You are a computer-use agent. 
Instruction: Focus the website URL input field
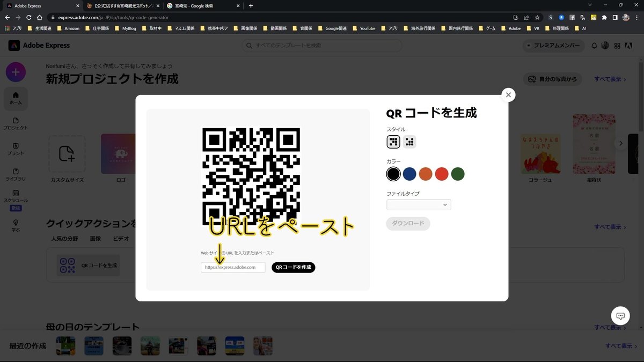(x=233, y=267)
